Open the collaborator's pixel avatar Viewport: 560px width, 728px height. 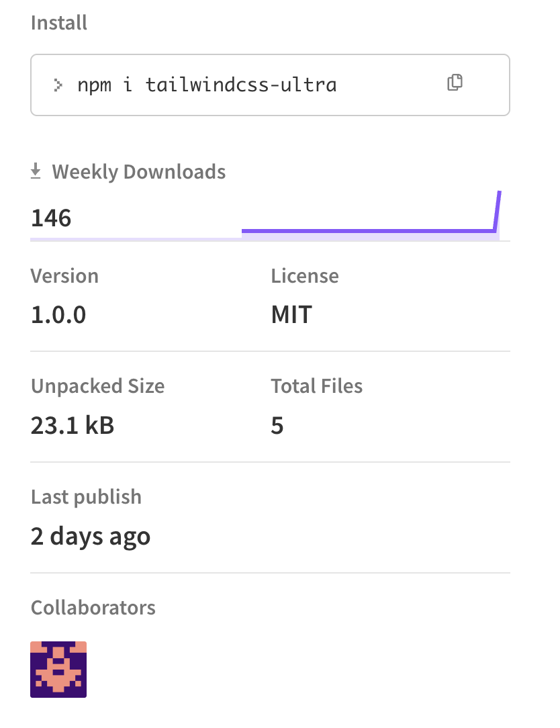click(x=58, y=669)
